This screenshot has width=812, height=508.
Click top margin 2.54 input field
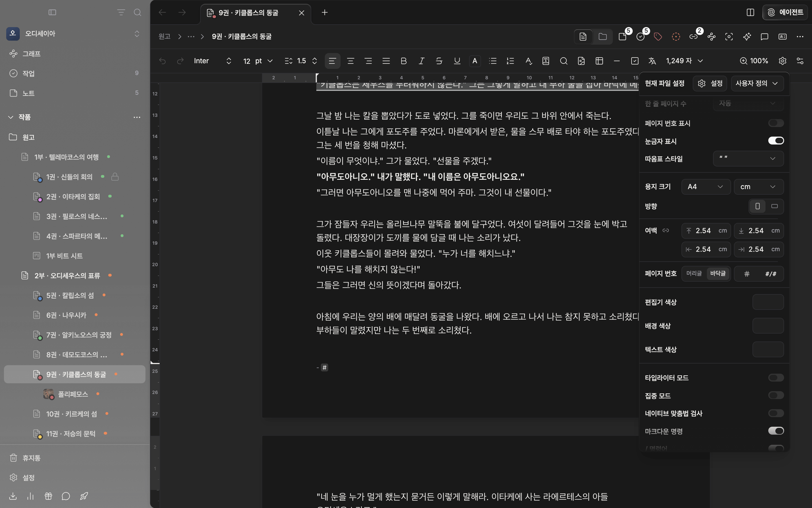pos(706,231)
